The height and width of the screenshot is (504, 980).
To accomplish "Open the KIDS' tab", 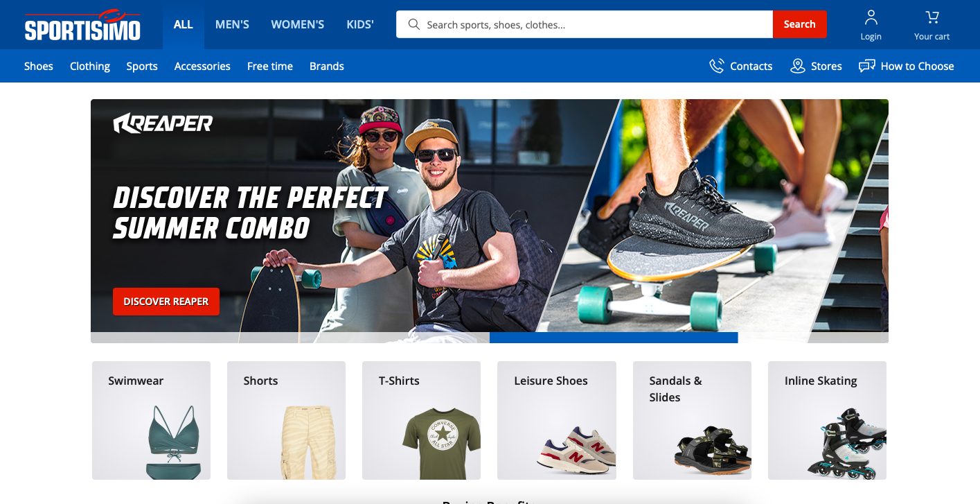I will coord(360,24).
